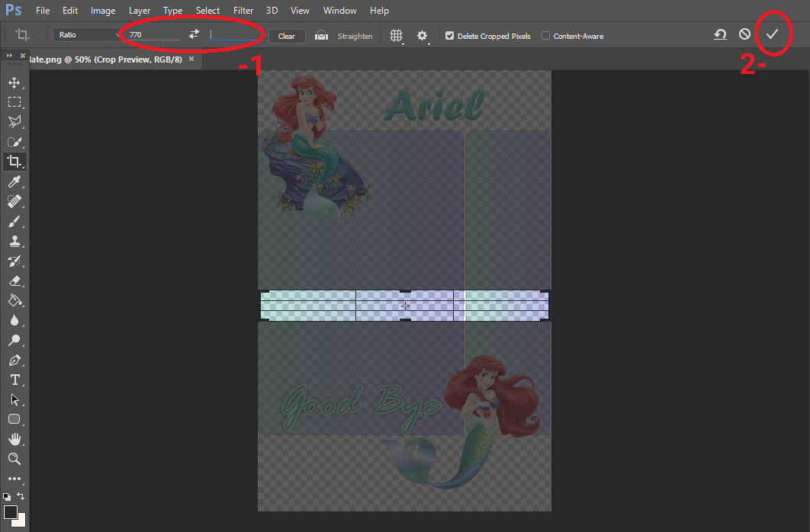Pick the foreground color swatch
810x532 pixels.
click(x=11, y=512)
